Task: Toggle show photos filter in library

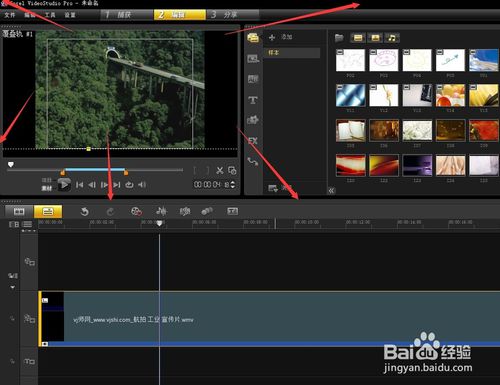Action: (375, 38)
